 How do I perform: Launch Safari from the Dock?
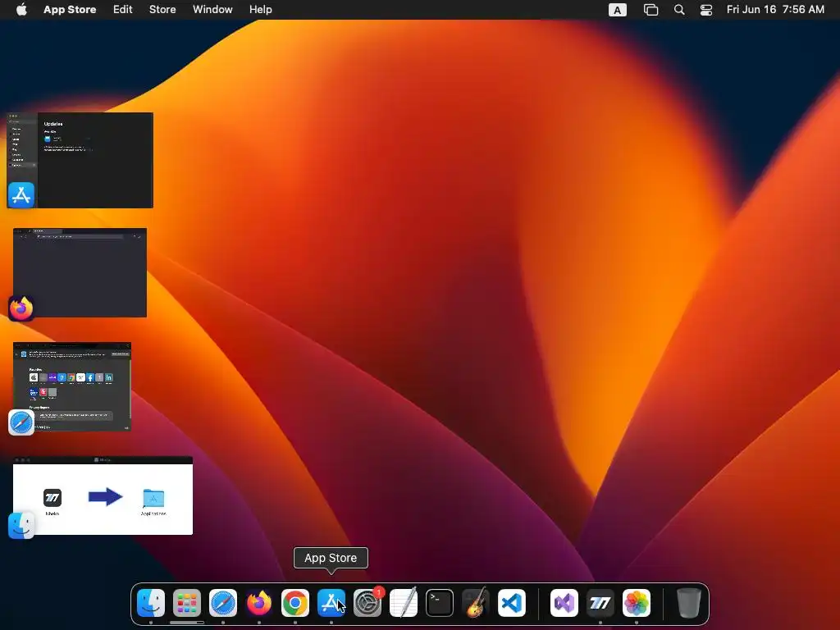223,603
